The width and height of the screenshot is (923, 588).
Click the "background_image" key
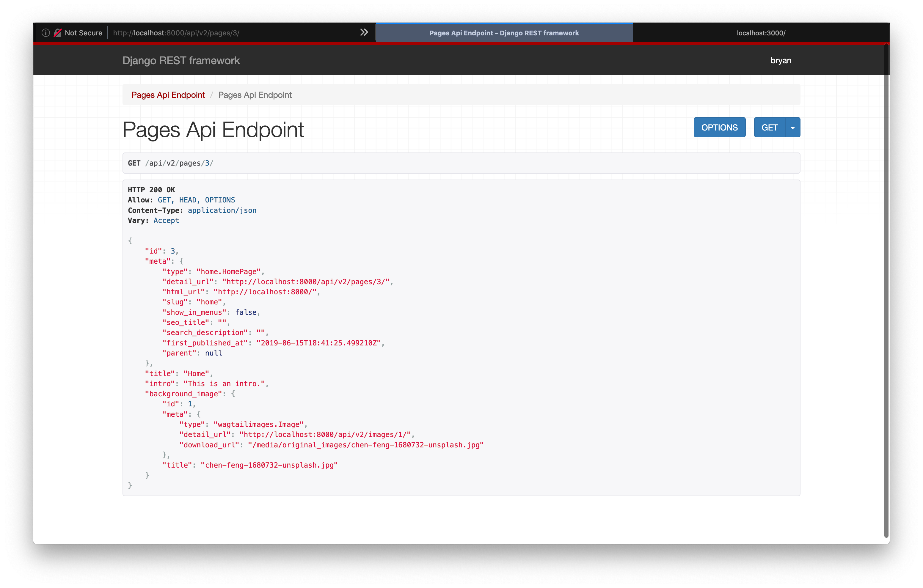coord(183,394)
